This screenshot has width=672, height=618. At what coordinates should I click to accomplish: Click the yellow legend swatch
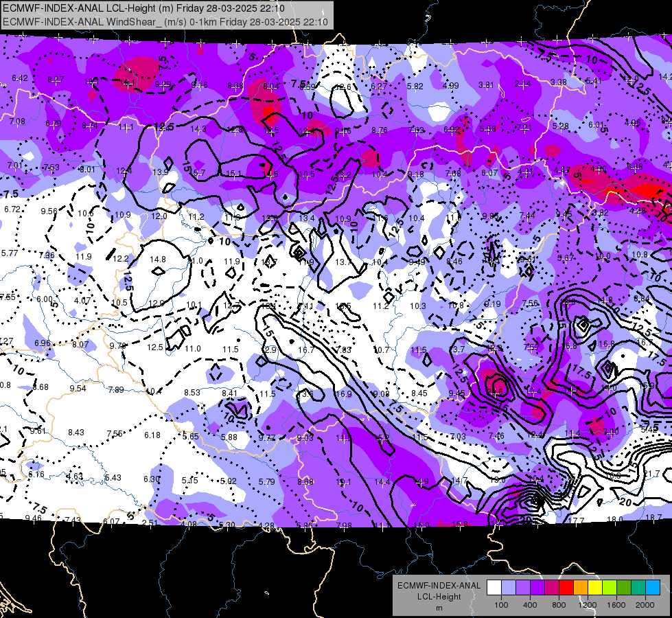[x=595, y=587]
